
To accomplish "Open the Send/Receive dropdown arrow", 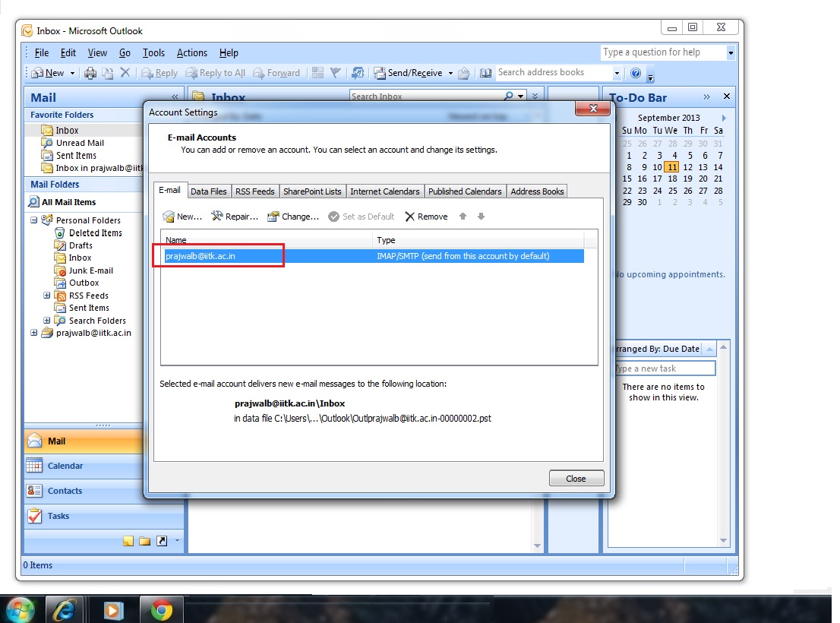I will click(x=450, y=73).
